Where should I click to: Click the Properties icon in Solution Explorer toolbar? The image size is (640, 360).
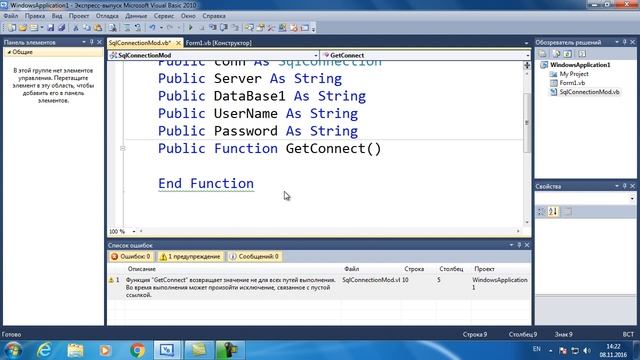pos(542,54)
